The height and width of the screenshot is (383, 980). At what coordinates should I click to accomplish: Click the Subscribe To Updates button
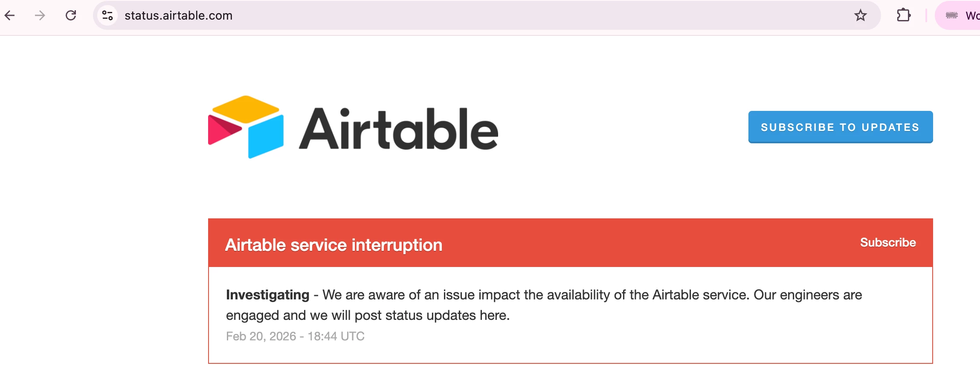click(840, 127)
